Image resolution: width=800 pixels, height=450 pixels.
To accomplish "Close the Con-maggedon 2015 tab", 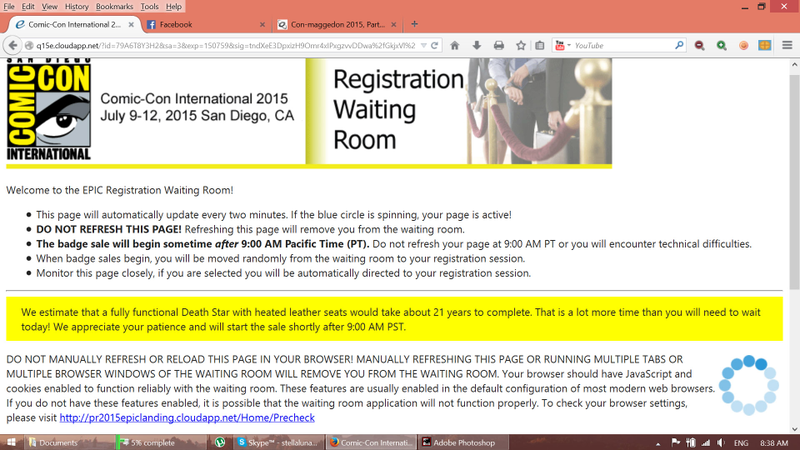I will point(393,24).
